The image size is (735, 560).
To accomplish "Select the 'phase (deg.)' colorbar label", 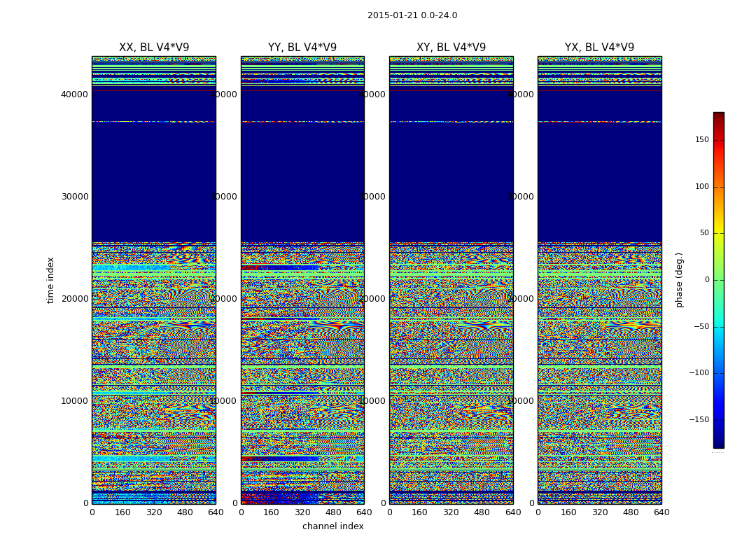I will (x=679, y=280).
